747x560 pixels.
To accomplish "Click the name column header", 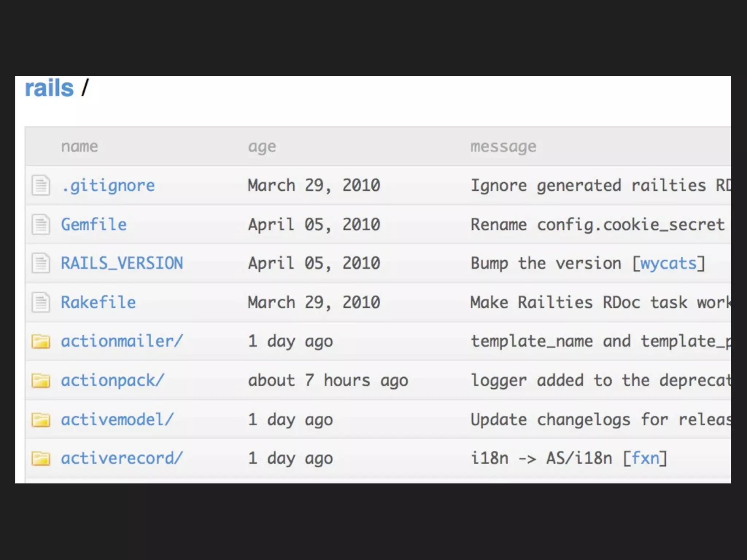I will pyautogui.click(x=80, y=147).
